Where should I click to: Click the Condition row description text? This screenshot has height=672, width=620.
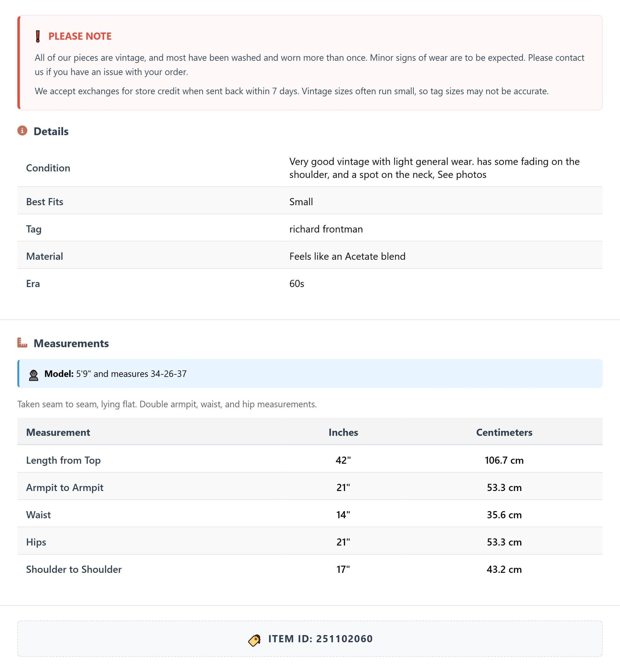click(x=435, y=168)
